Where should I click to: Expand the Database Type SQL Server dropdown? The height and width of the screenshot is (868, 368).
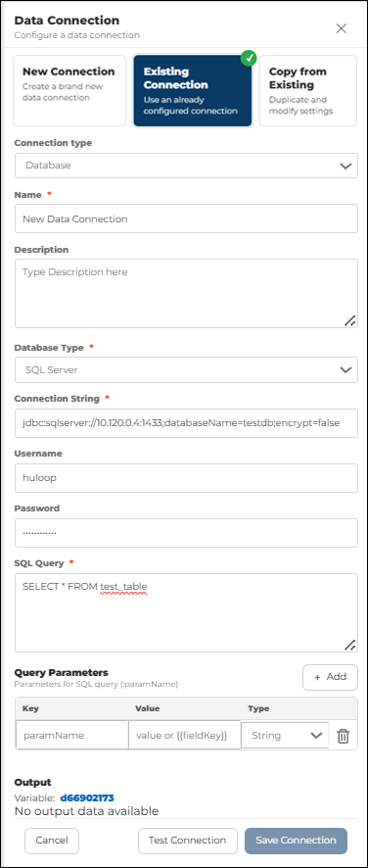click(186, 369)
